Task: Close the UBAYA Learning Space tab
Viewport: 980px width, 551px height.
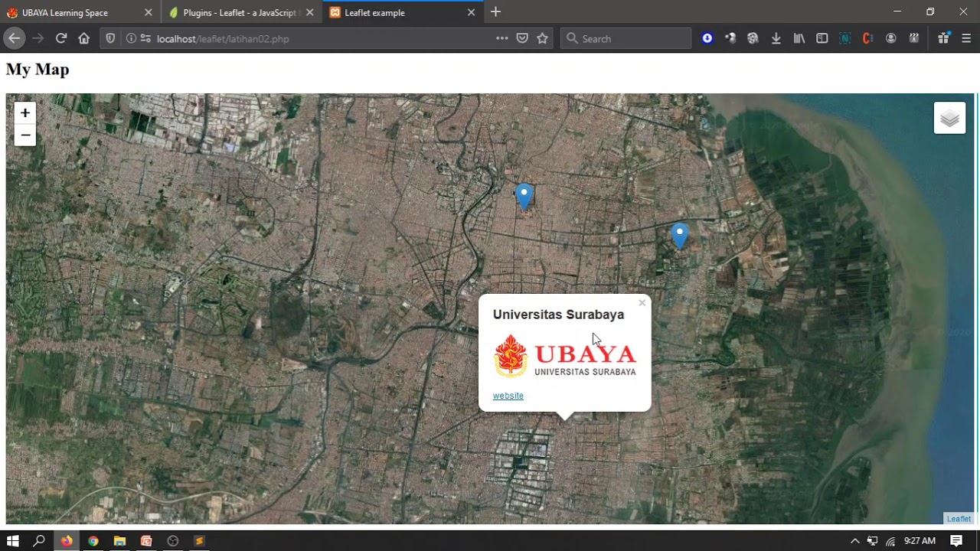Action: click(x=149, y=12)
